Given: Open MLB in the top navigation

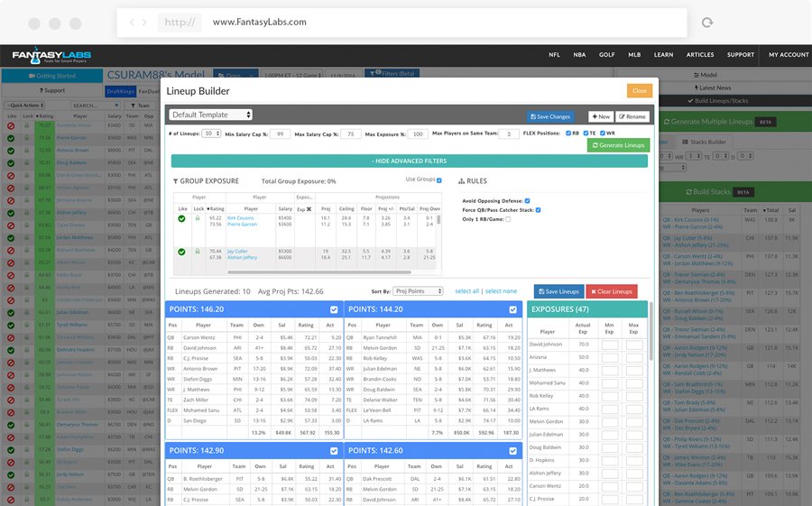Looking at the screenshot, I should [x=634, y=55].
